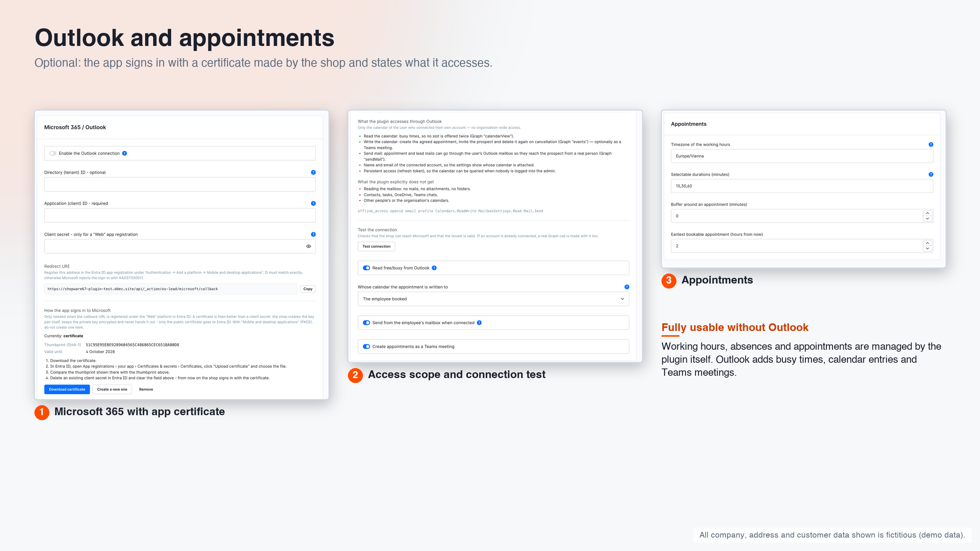980x551 pixels.
Task: Open help for Read free/busy from Outlook
Action: (434, 268)
